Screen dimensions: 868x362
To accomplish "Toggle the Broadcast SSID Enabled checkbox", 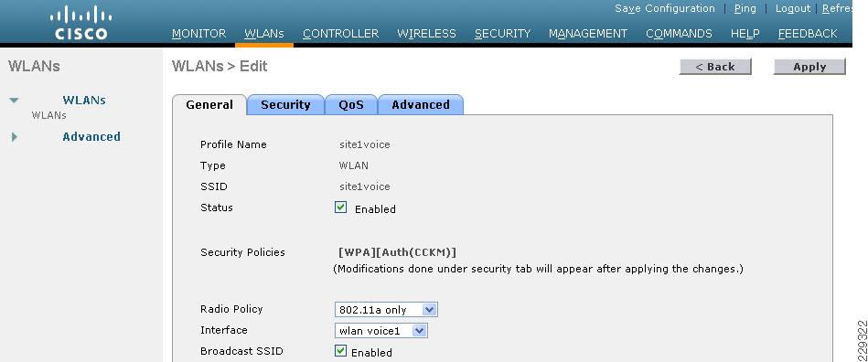I will [340, 351].
